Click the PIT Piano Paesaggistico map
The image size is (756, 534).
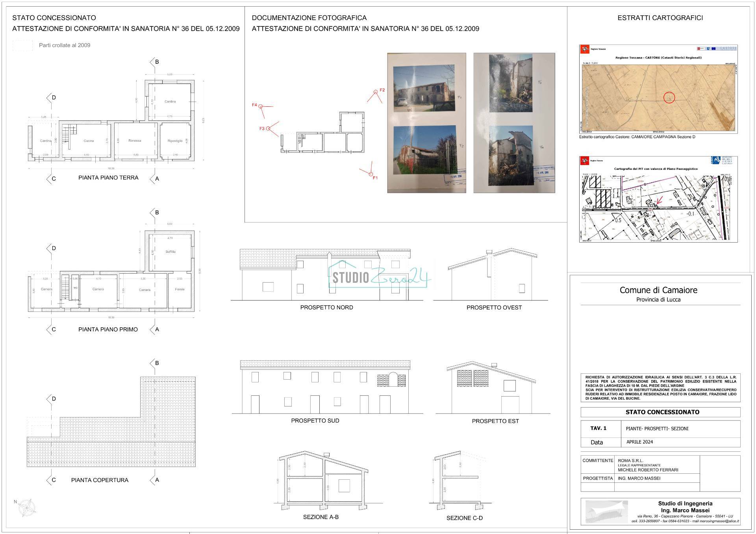(658, 207)
